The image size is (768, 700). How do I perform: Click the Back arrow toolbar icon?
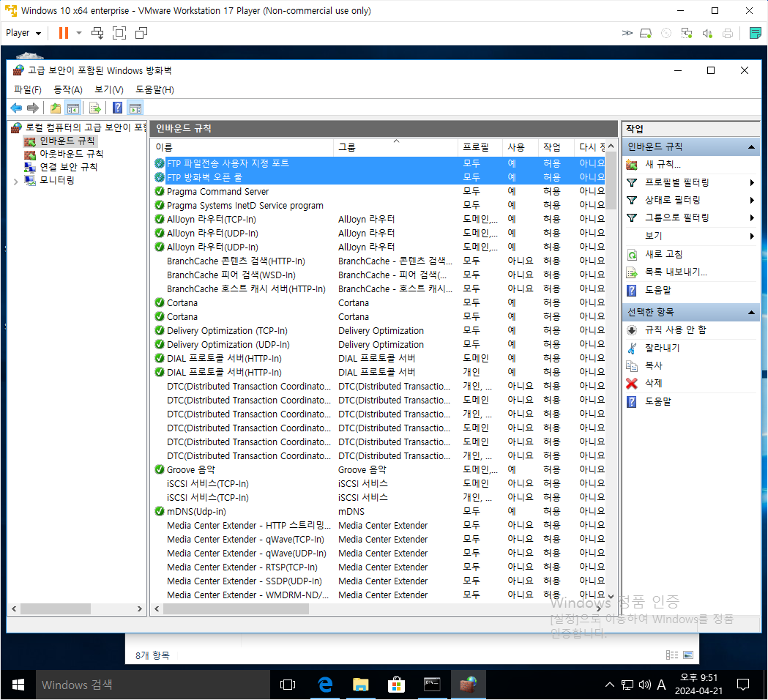16,108
